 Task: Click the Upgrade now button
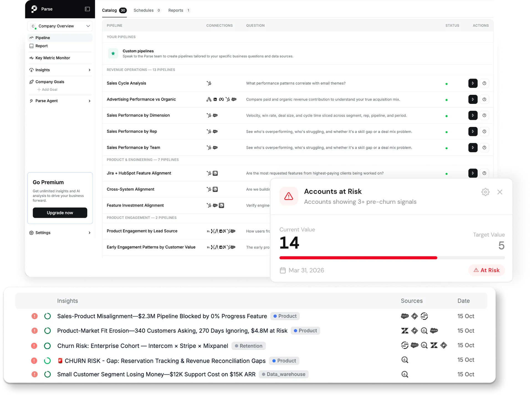(x=60, y=213)
